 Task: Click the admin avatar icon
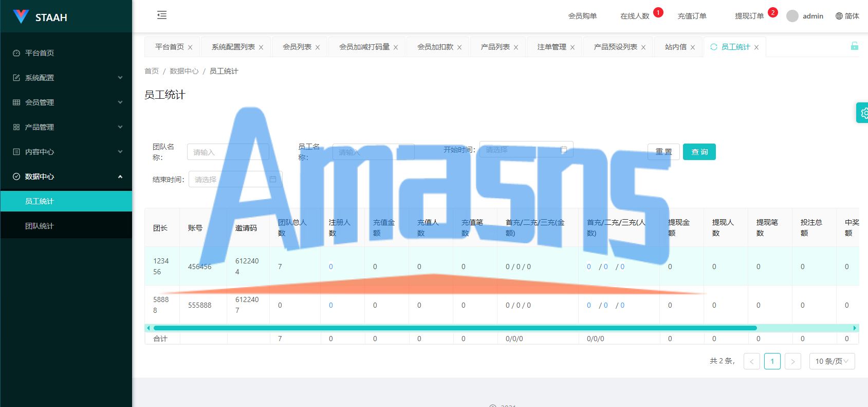(792, 16)
